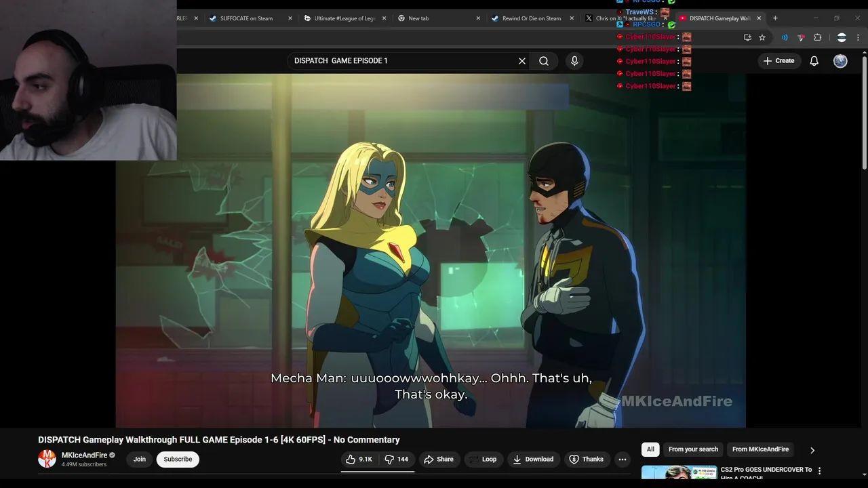
Task: Click the video player to pause
Action: click(x=431, y=251)
